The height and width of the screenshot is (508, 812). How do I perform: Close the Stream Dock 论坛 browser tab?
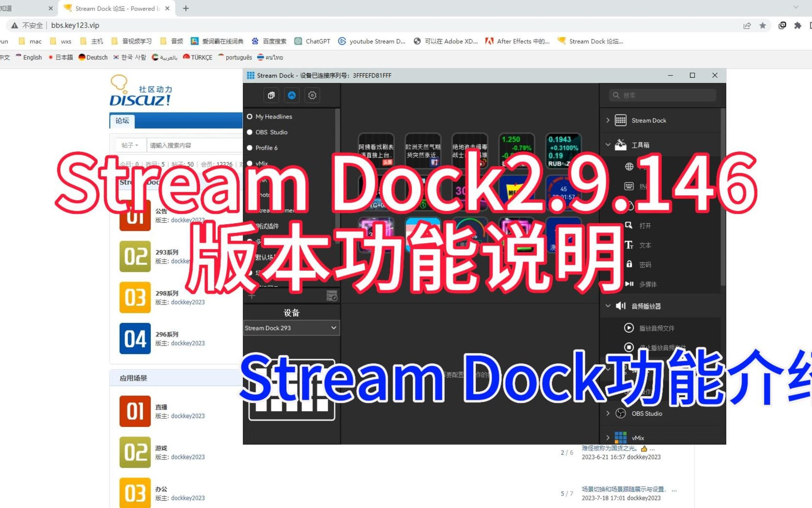167,8
